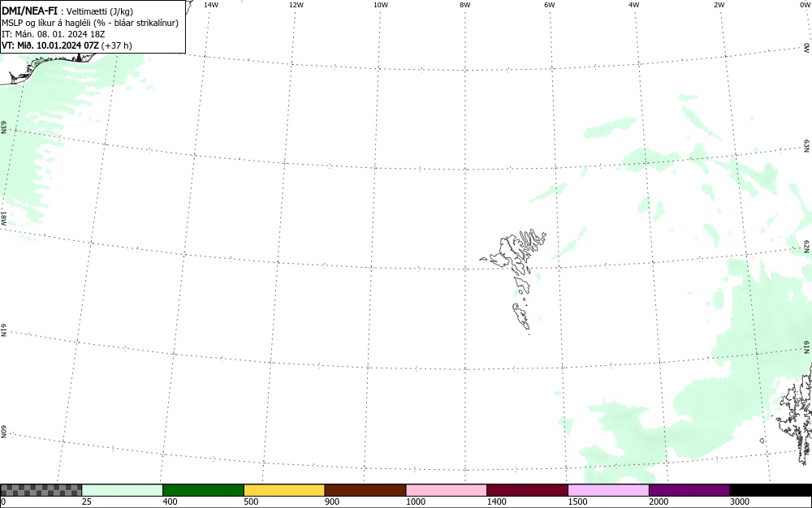Click the 10W longitude label

[x=381, y=5]
